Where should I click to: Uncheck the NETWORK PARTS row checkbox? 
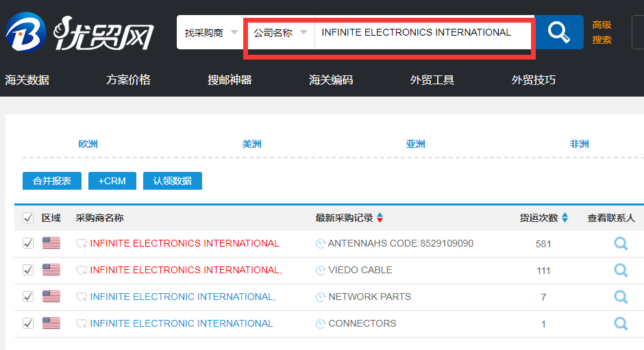pyautogui.click(x=28, y=297)
